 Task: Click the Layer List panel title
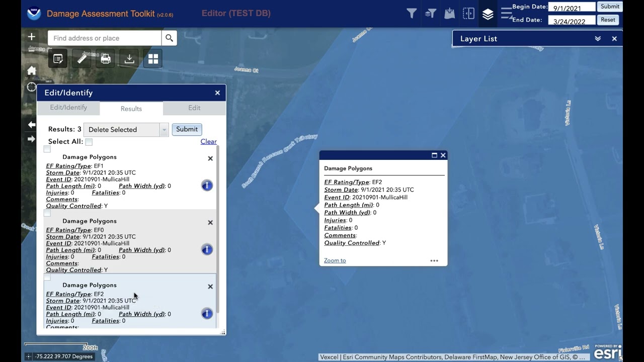478,39
